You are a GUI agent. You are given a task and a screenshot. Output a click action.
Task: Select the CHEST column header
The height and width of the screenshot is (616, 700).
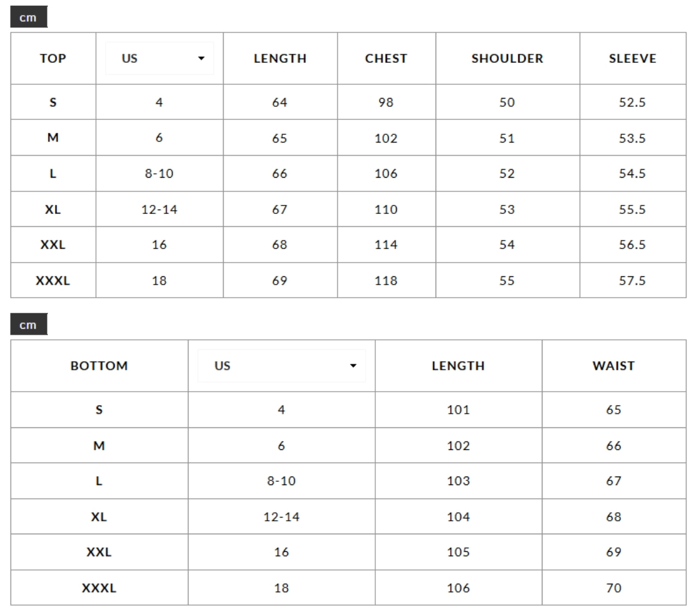386,58
